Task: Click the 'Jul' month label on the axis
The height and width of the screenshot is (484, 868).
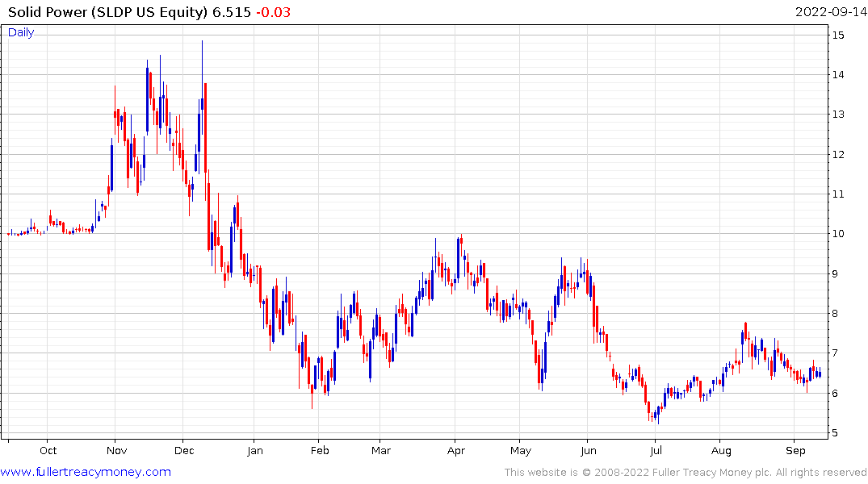Action: coord(656,450)
